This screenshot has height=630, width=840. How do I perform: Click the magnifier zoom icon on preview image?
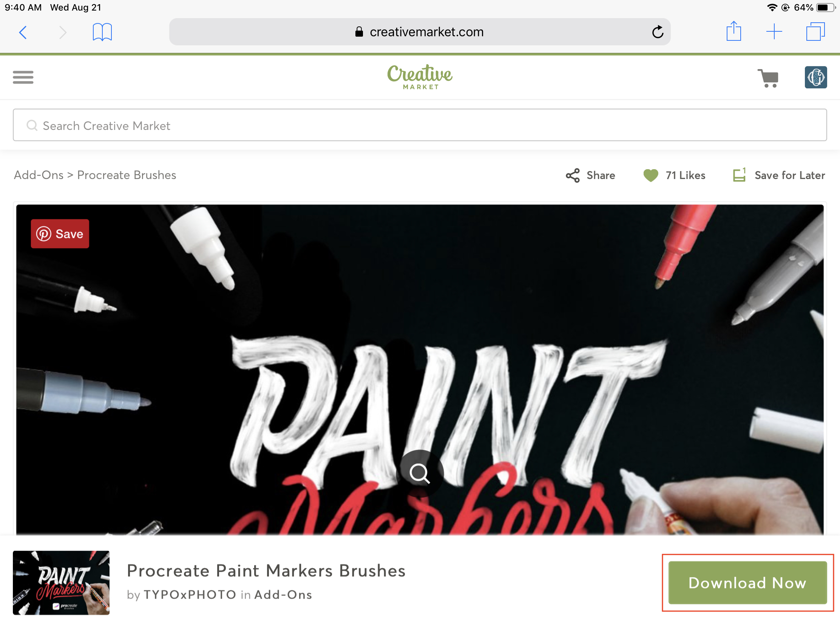coord(420,473)
